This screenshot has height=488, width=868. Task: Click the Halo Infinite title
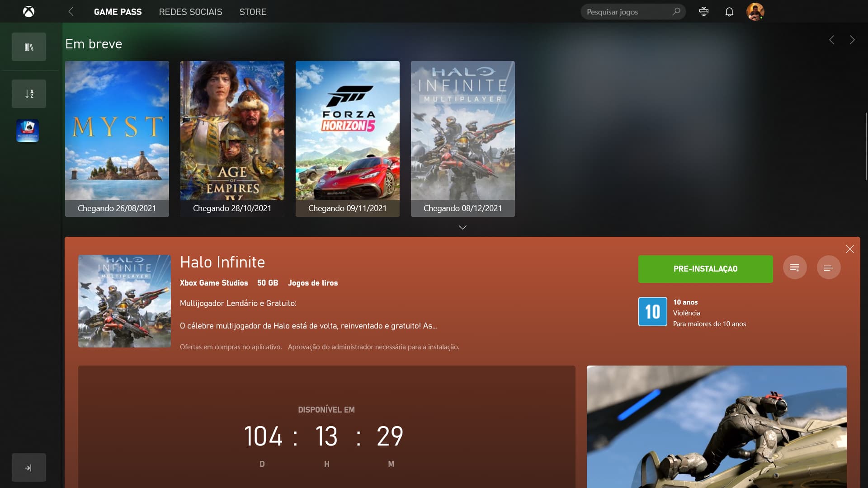[222, 262]
